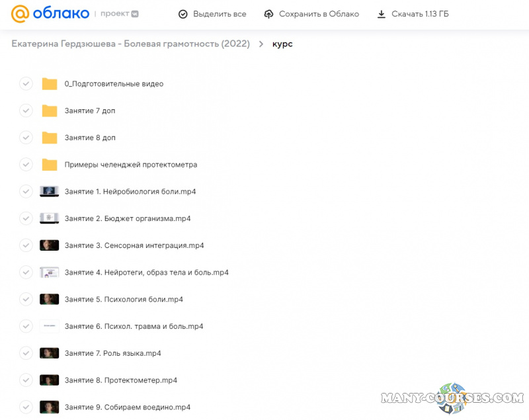This screenshot has height=420, width=529.
Task: Open video thumbnail of Занятие 3. Сенсорная интеграция
Action: (50, 245)
